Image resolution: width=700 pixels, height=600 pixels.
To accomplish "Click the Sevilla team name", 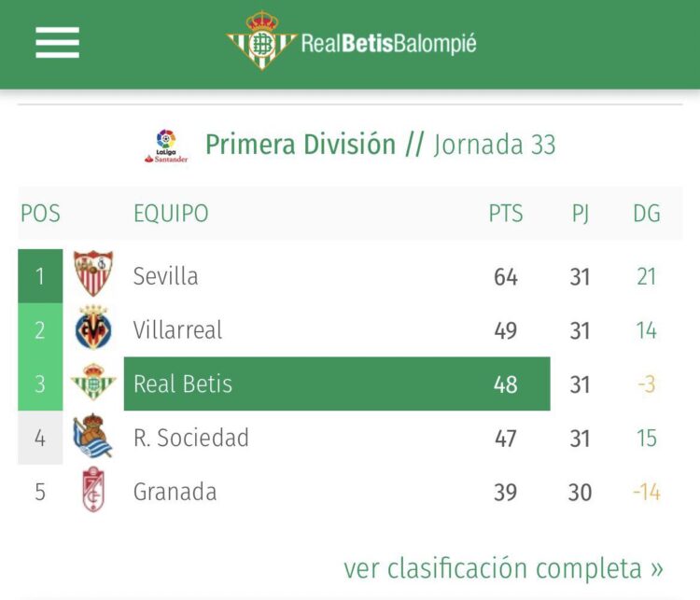I will [x=165, y=276].
